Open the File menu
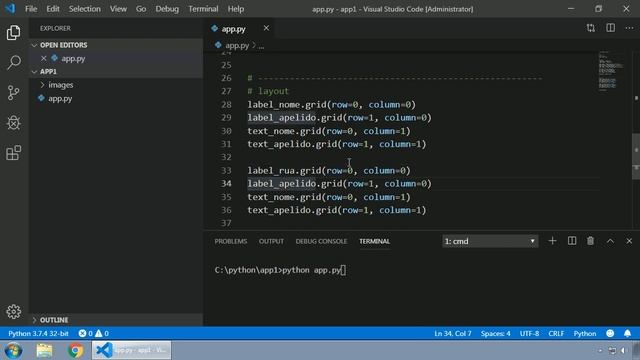 pyautogui.click(x=31, y=9)
